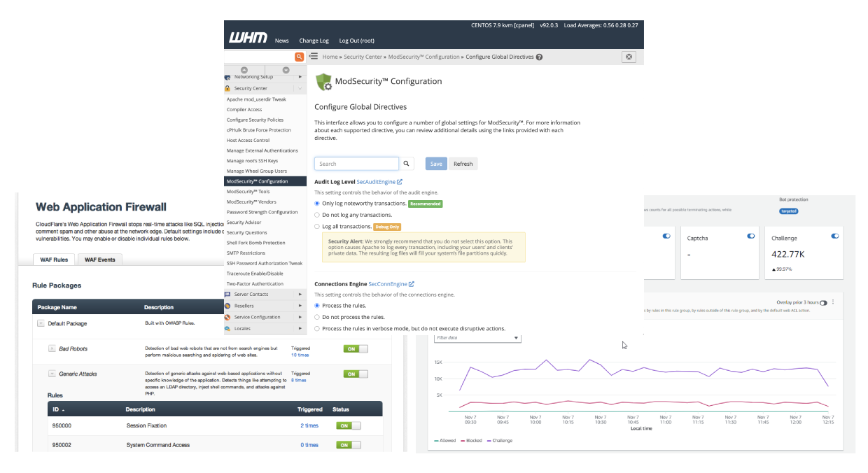Open SecConnEngine external link icon
868x473 pixels.
[412, 284]
